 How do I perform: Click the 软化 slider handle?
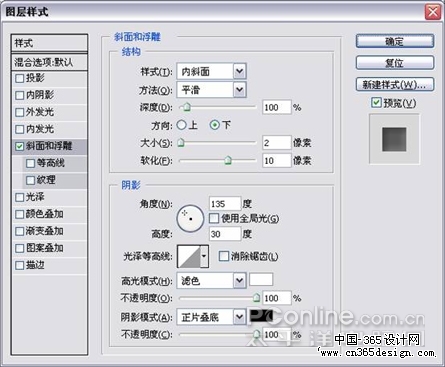[x=228, y=161]
